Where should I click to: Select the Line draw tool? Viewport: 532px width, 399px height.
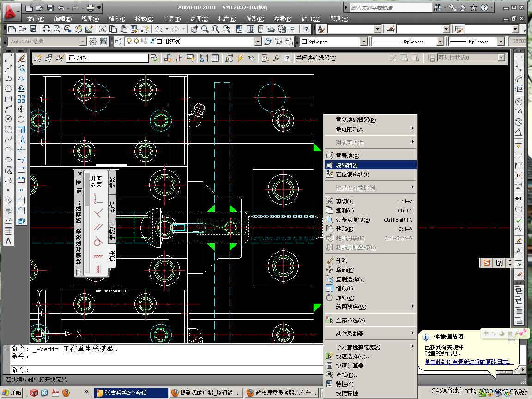pyautogui.click(x=8, y=58)
